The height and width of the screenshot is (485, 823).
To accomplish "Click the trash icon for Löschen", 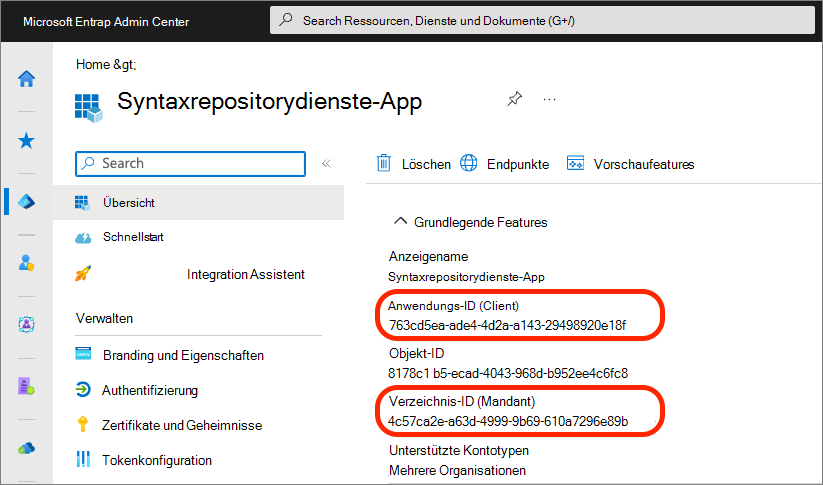I will (384, 163).
